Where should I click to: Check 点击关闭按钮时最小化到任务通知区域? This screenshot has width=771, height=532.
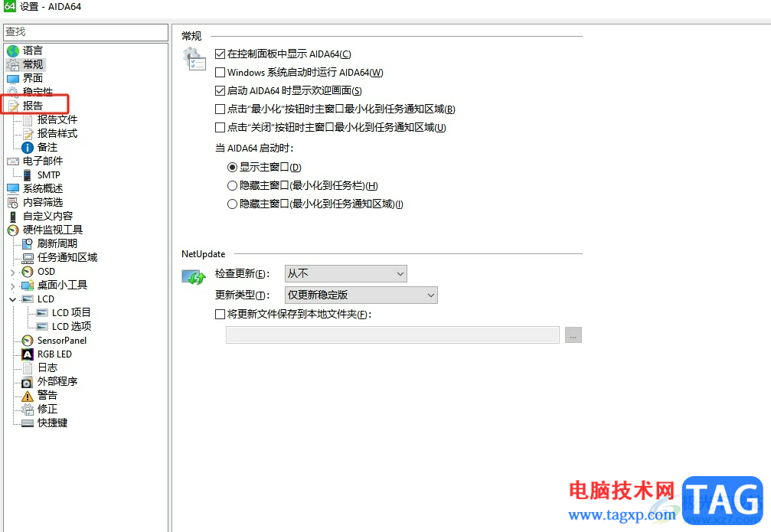(x=221, y=127)
